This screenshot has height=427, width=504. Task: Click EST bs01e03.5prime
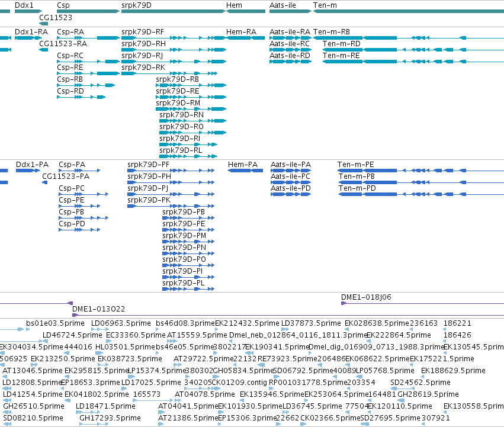pyautogui.click(x=55, y=323)
